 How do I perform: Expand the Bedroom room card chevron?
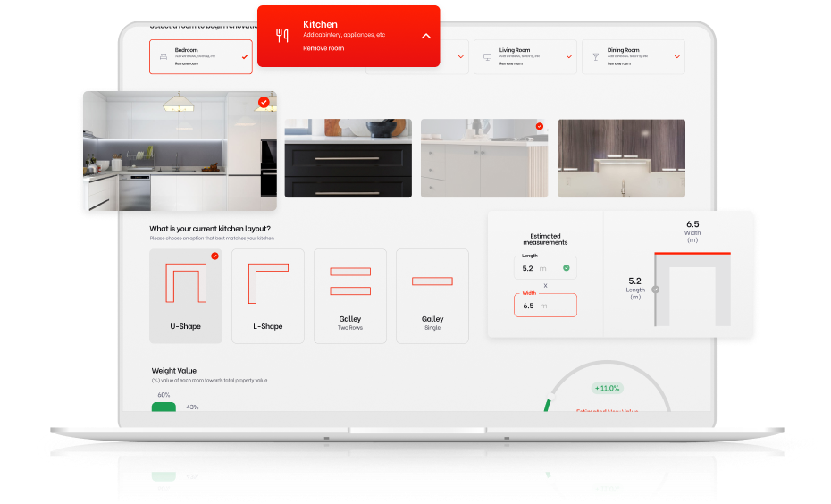245,56
